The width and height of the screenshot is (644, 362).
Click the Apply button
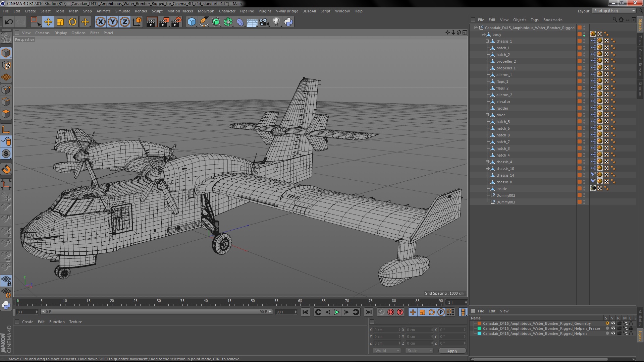coord(452,351)
